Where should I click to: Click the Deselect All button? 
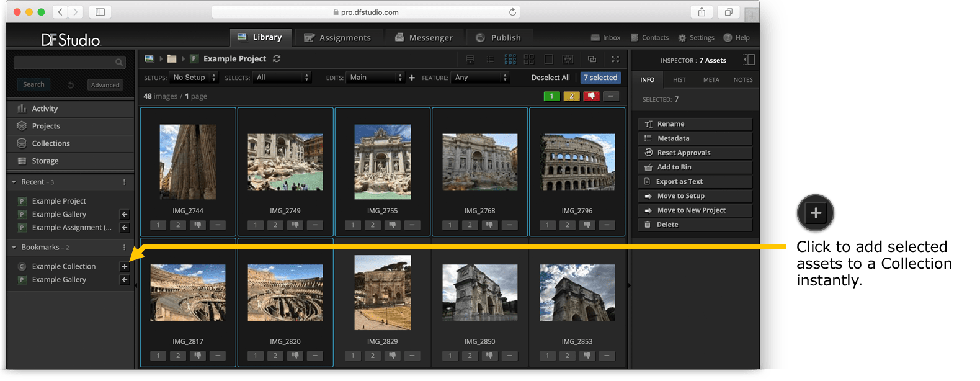point(550,78)
